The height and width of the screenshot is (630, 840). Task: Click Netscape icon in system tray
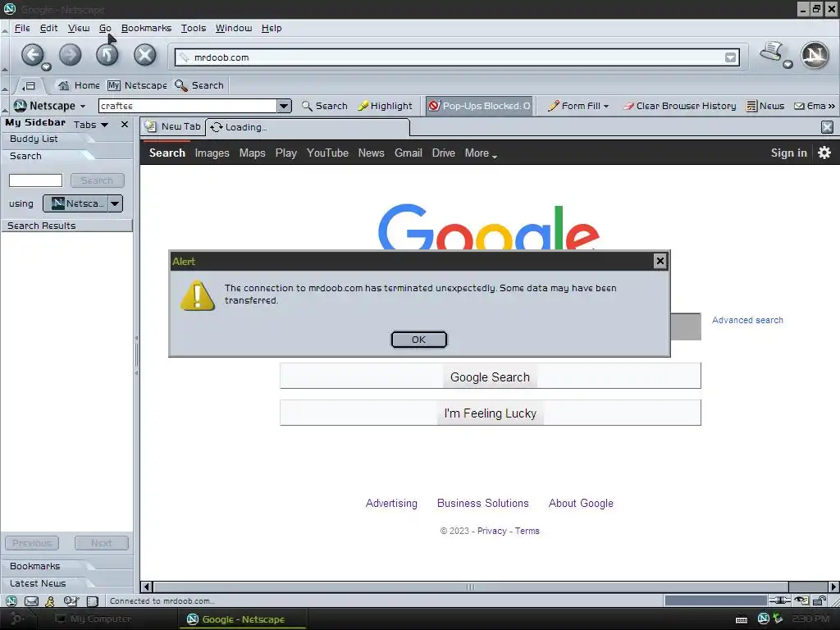[764, 619]
